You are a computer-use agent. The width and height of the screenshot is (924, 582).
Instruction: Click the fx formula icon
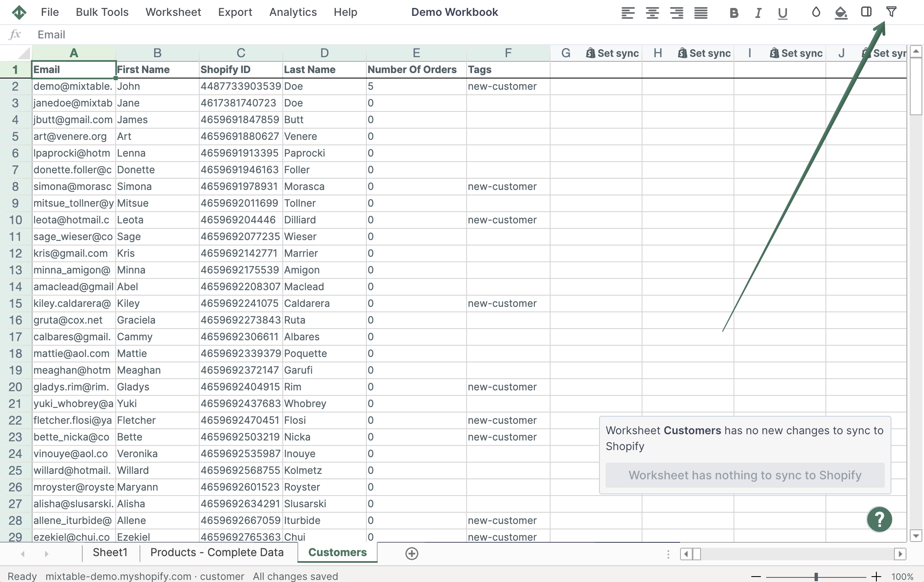pos(15,34)
